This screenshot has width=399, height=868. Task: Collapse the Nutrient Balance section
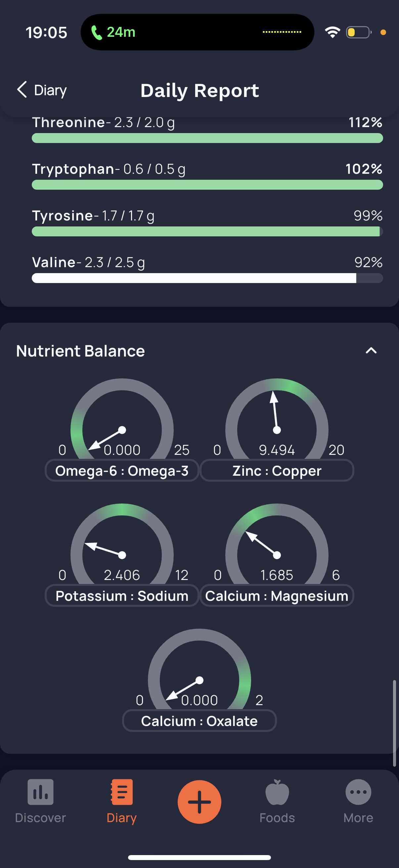tap(371, 351)
